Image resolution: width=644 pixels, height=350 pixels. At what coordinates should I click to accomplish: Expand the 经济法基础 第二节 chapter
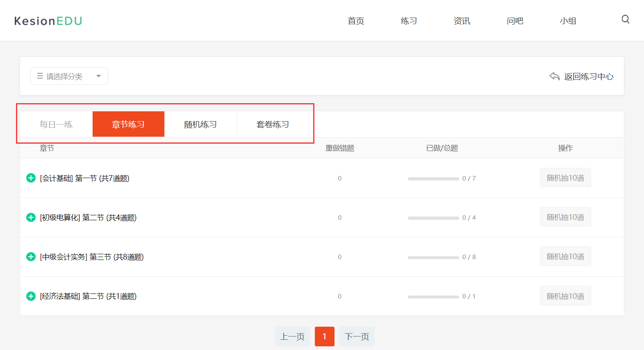tap(31, 296)
